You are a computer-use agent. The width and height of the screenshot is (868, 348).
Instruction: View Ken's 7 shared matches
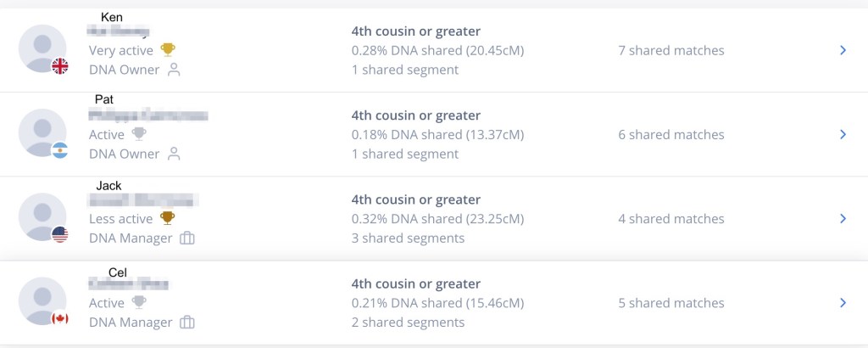pos(670,50)
